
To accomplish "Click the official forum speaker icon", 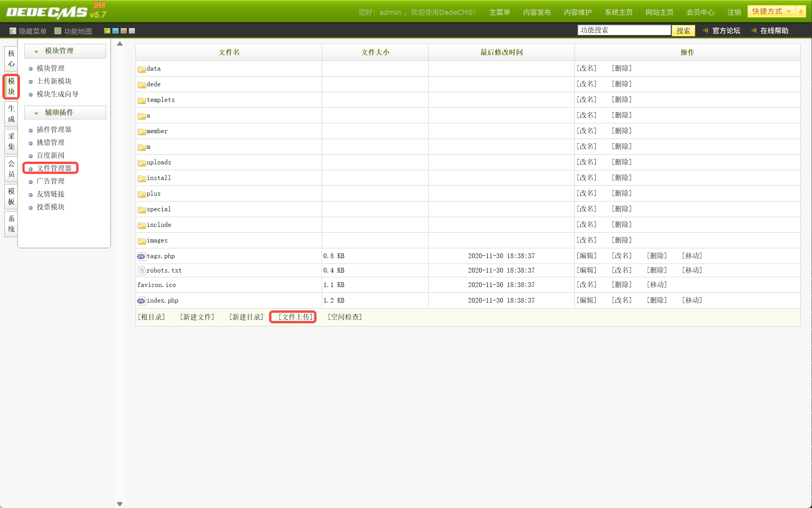I will coord(705,30).
